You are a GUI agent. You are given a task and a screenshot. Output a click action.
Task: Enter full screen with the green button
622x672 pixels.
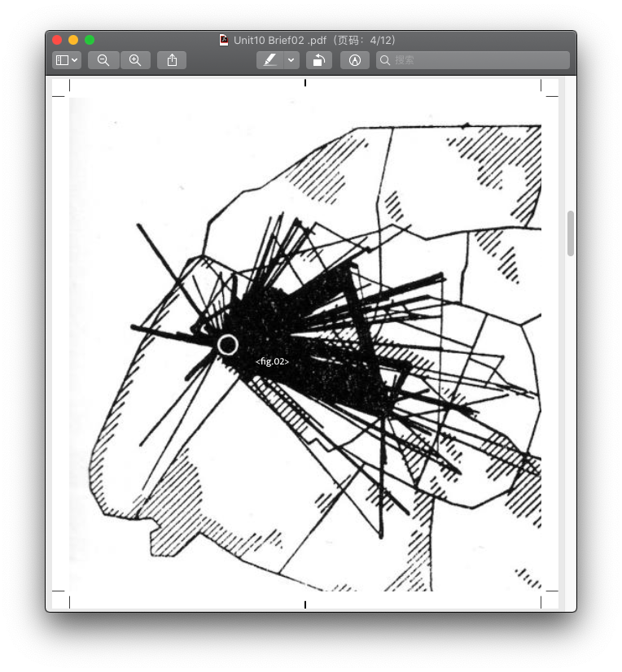click(90, 40)
